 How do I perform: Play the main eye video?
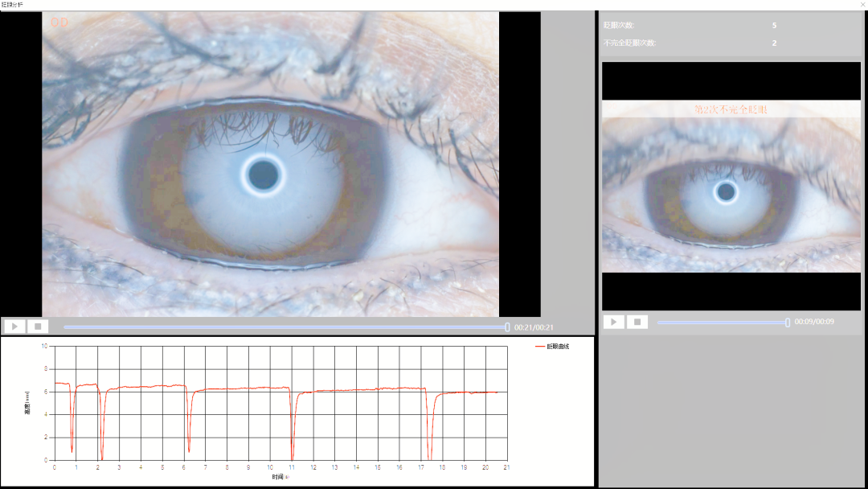(15, 327)
